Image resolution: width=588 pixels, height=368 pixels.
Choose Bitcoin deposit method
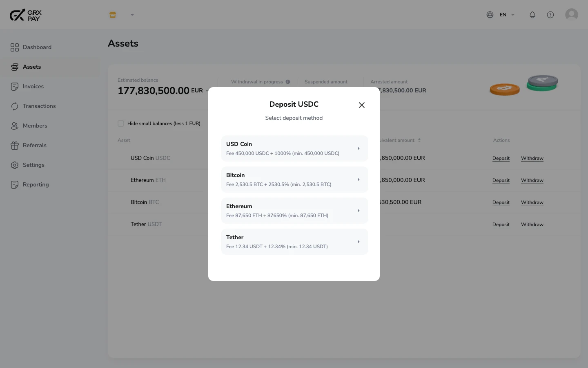pos(295,180)
